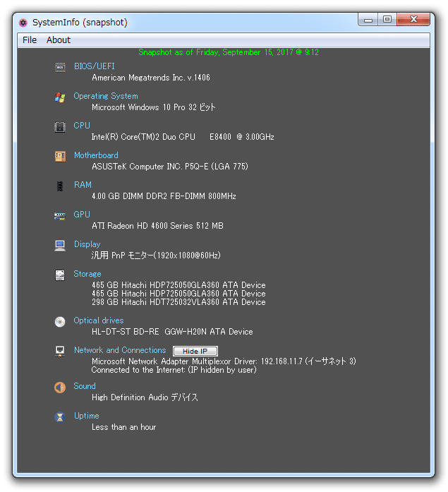Click the GPU heading
The width and height of the screenshot is (448, 492).
tap(82, 215)
